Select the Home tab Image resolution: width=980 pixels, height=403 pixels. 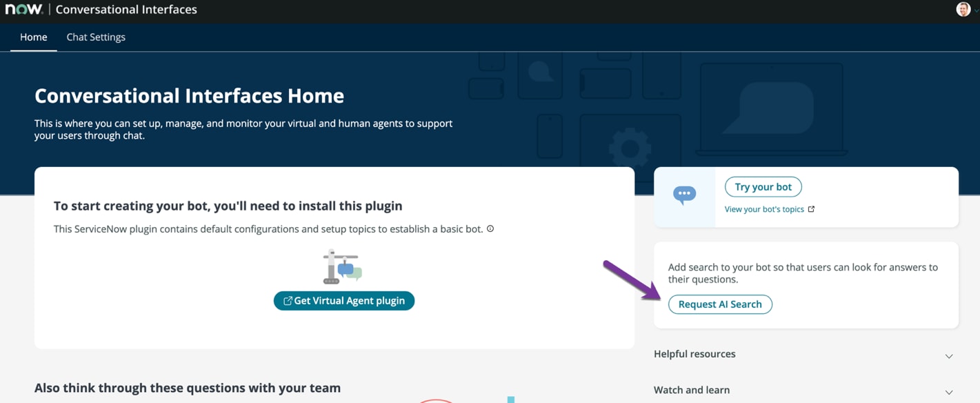[x=33, y=37]
